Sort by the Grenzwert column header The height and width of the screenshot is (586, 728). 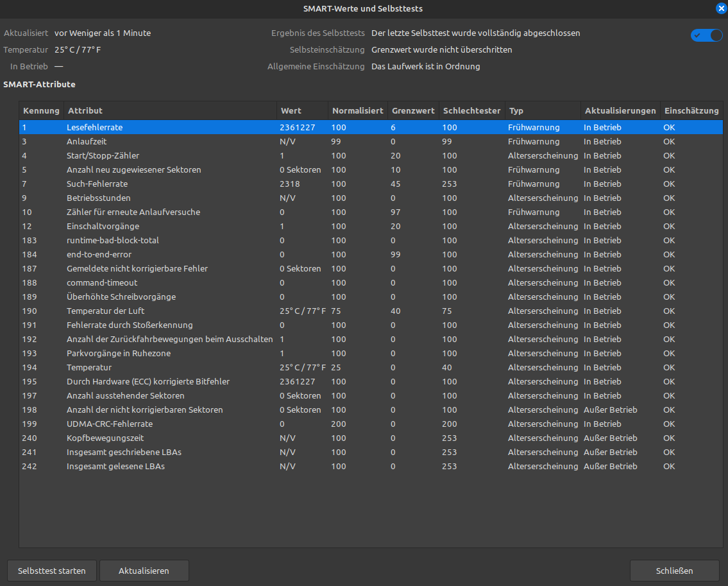click(x=413, y=110)
